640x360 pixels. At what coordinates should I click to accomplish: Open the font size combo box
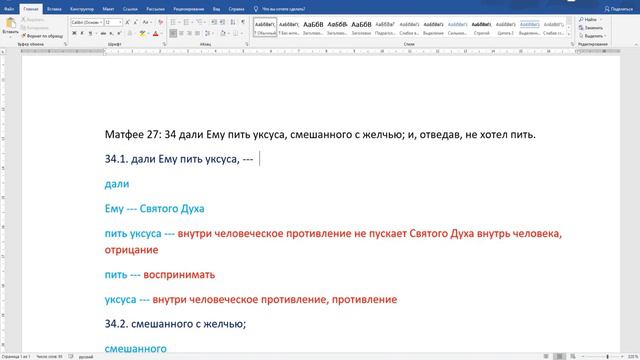113,22
